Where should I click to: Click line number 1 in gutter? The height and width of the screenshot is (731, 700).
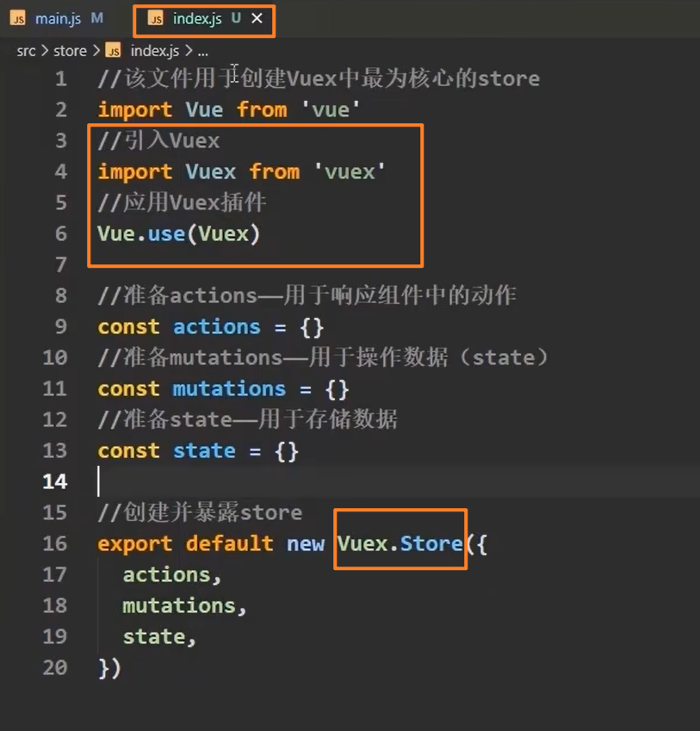tap(60, 79)
